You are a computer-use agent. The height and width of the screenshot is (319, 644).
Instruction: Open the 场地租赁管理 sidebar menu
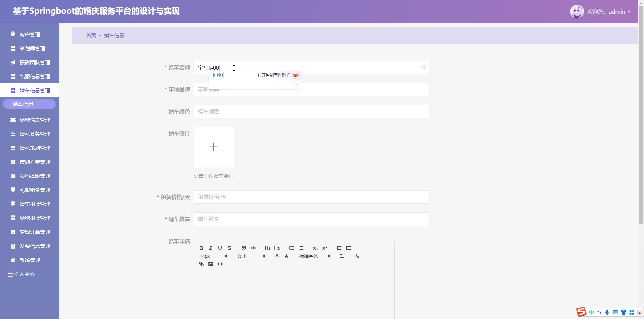tap(30, 218)
